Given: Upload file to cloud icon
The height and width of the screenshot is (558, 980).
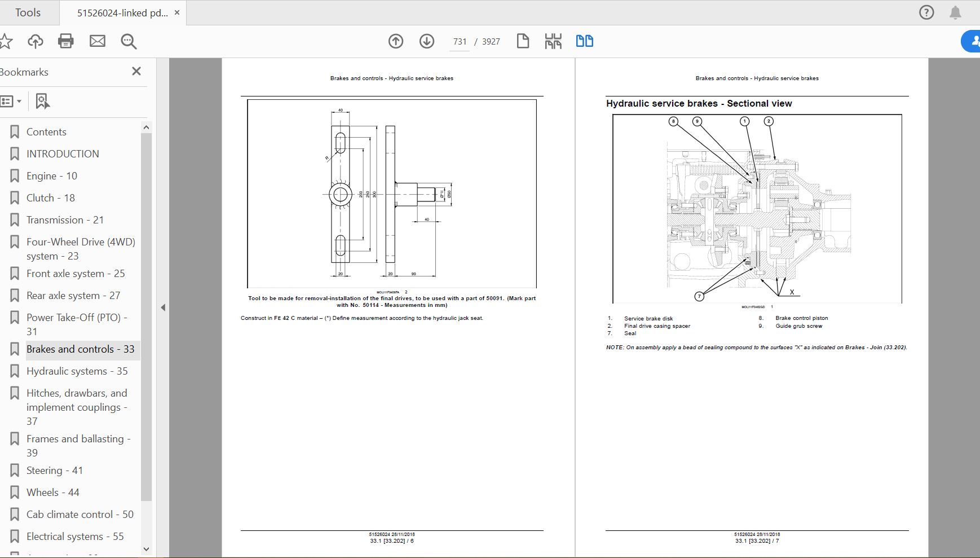Looking at the screenshot, I should (x=36, y=41).
